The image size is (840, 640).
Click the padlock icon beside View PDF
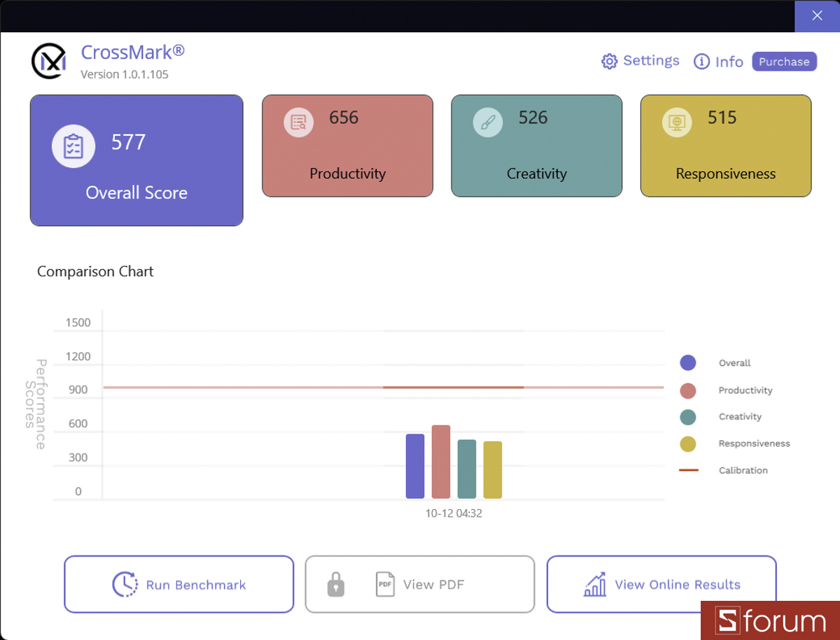pyautogui.click(x=336, y=585)
